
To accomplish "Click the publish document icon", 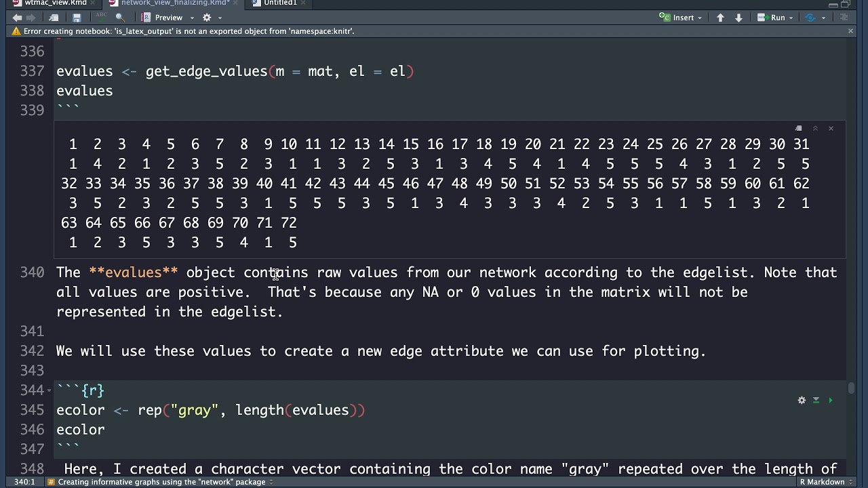I will point(810,18).
